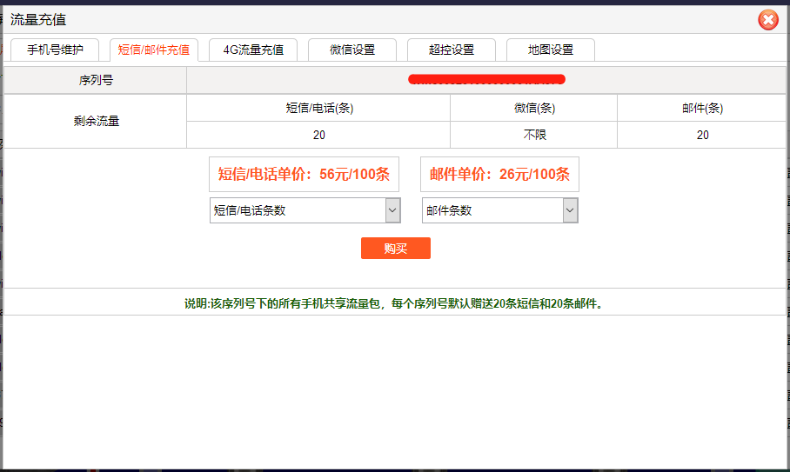Image resolution: width=790 pixels, height=472 pixels.
Task: Select the 序列号 header cell
Action: coord(95,80)
